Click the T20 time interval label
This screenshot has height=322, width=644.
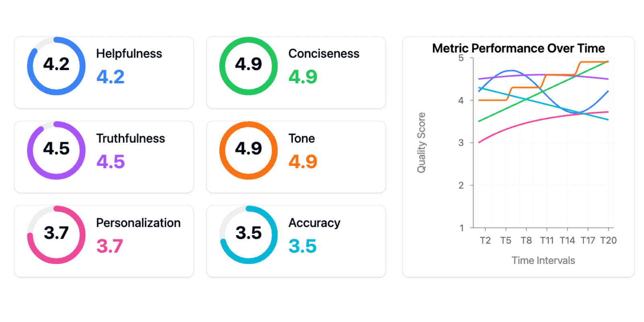point(609,240)
